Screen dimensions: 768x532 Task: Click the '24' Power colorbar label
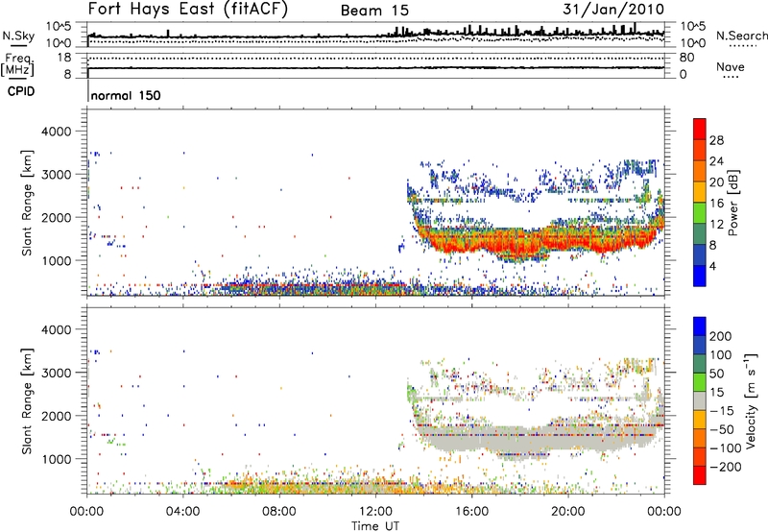coord(716,161)
